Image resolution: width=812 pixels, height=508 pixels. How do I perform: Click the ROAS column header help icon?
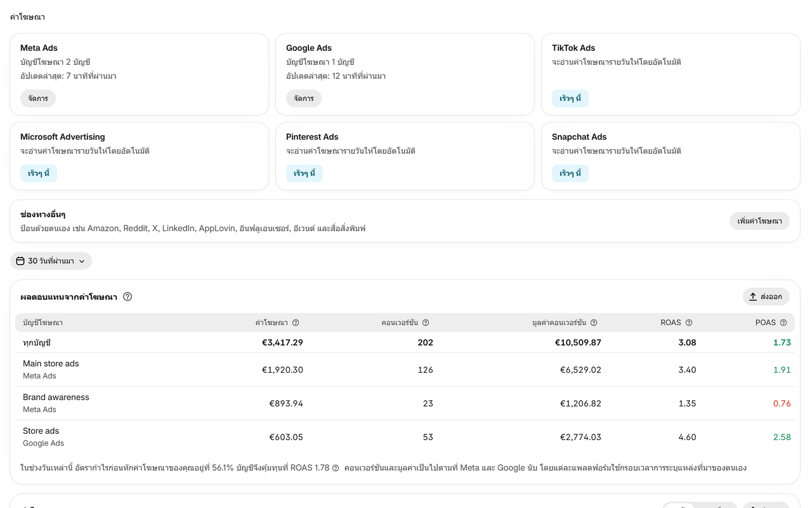[x=689, y=323]
